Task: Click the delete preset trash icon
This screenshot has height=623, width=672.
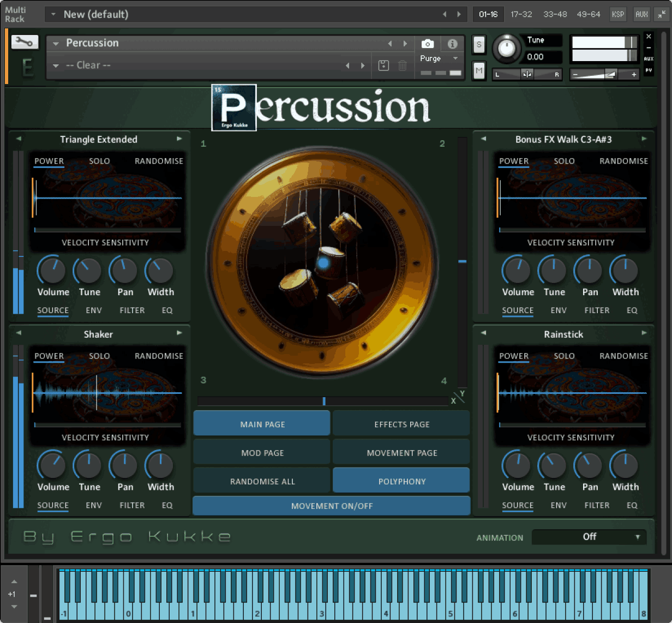Action: pyautogui.click(x=403, y=65)
